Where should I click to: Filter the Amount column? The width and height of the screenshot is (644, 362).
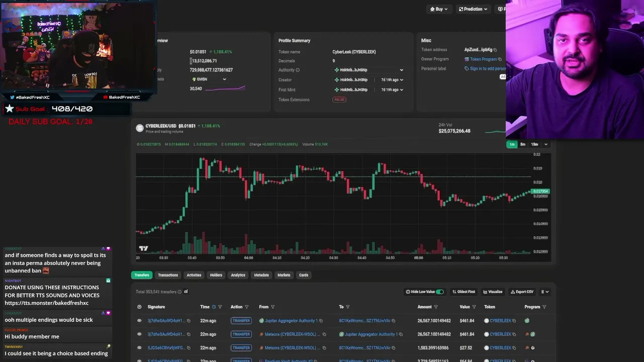point(436,307)
